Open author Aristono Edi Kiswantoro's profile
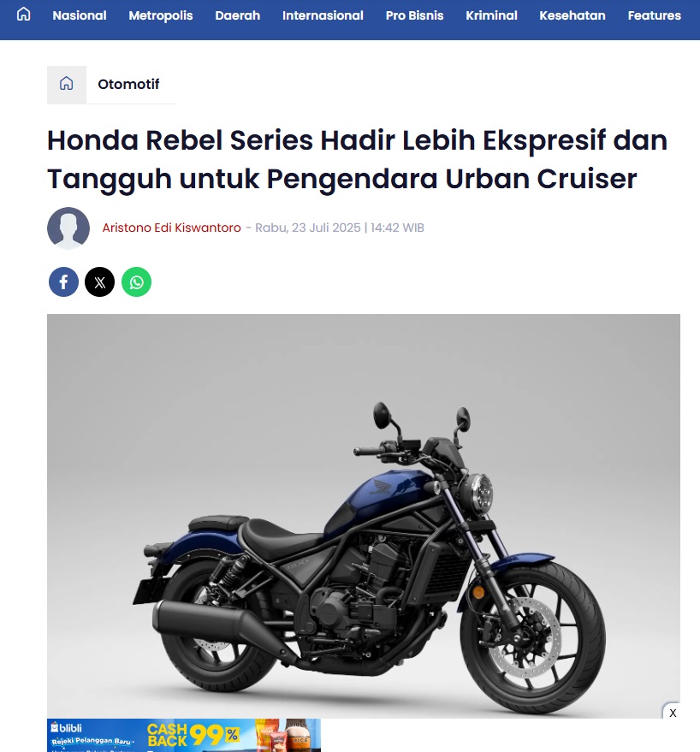Image resolution: width=700 pixels, height=752 pixels. pyautogui.click(x=171, y=228)
